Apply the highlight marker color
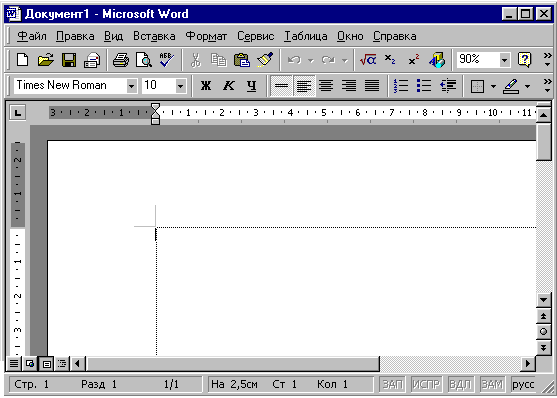557x398 pixels. [511, 86]
